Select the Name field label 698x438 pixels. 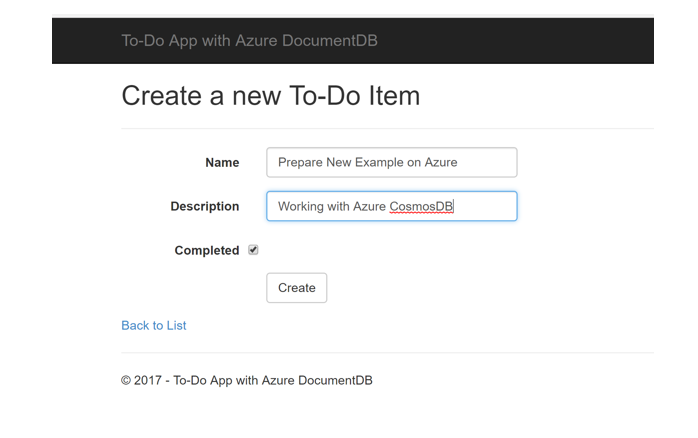coord(222,162)
